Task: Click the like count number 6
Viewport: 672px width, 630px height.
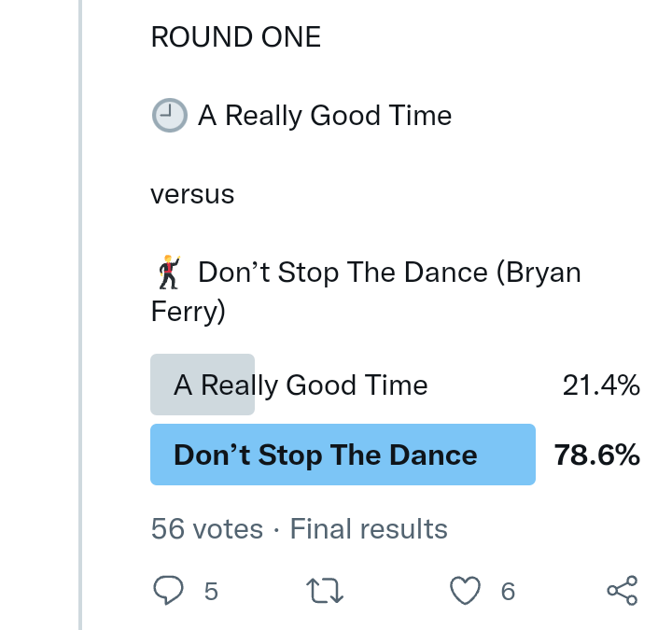Action: pos(508,591)
